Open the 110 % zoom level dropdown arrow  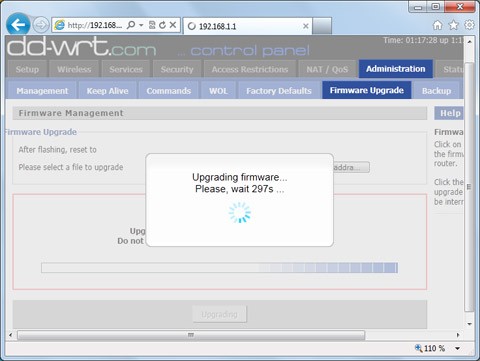458,348
